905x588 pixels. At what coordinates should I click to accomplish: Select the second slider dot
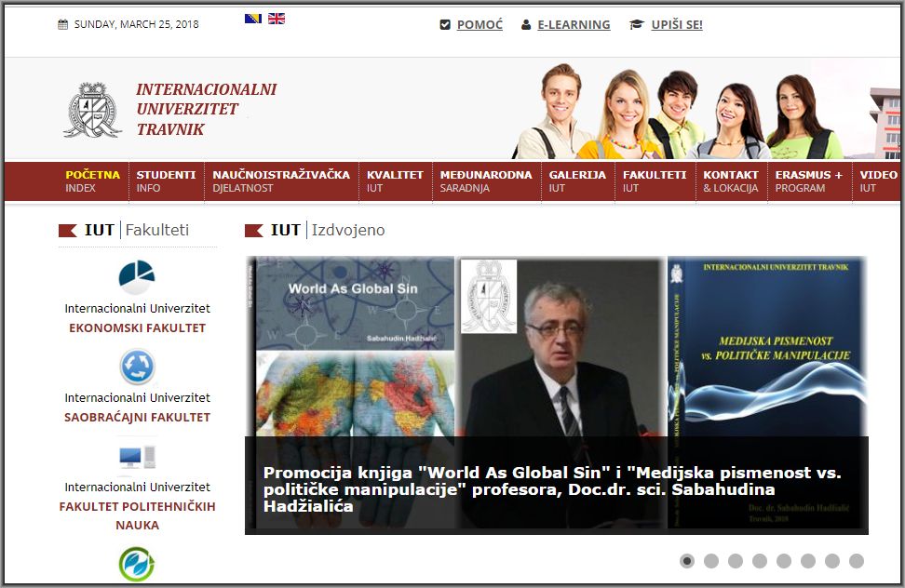click(x=711, y=561)
